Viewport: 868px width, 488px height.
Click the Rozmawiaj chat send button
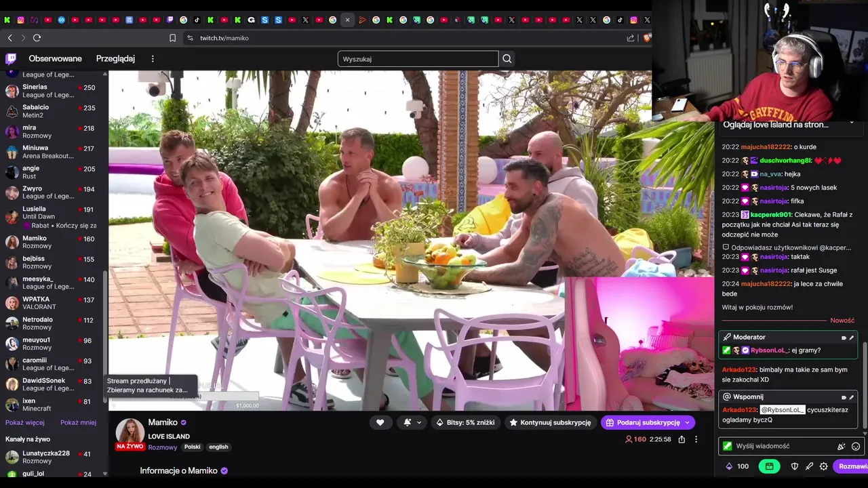851,466
